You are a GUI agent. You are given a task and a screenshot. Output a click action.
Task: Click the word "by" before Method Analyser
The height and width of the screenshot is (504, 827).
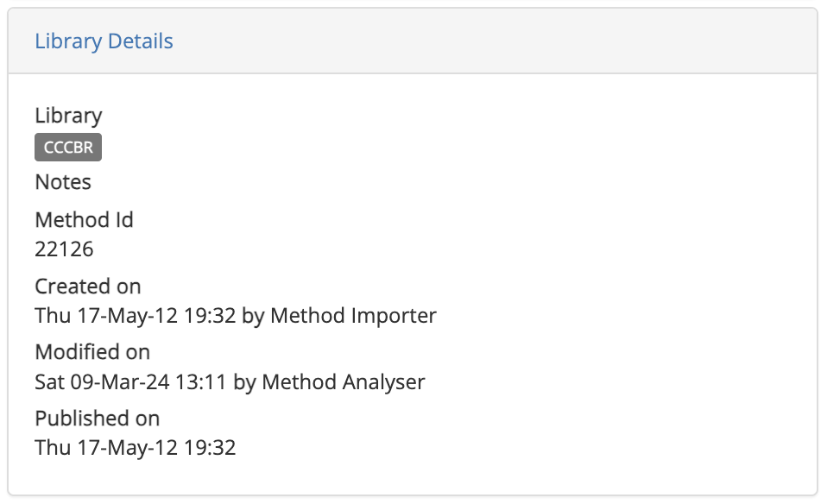(244, 381)
